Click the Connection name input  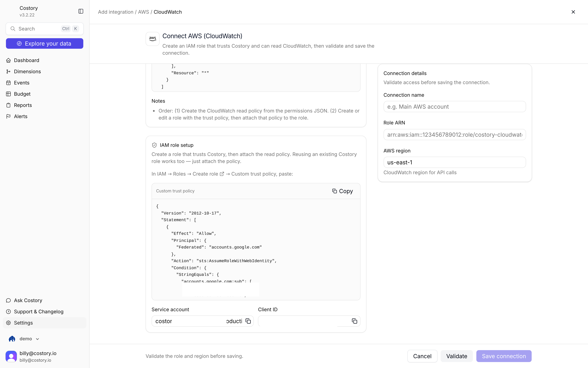coord(455,107)
